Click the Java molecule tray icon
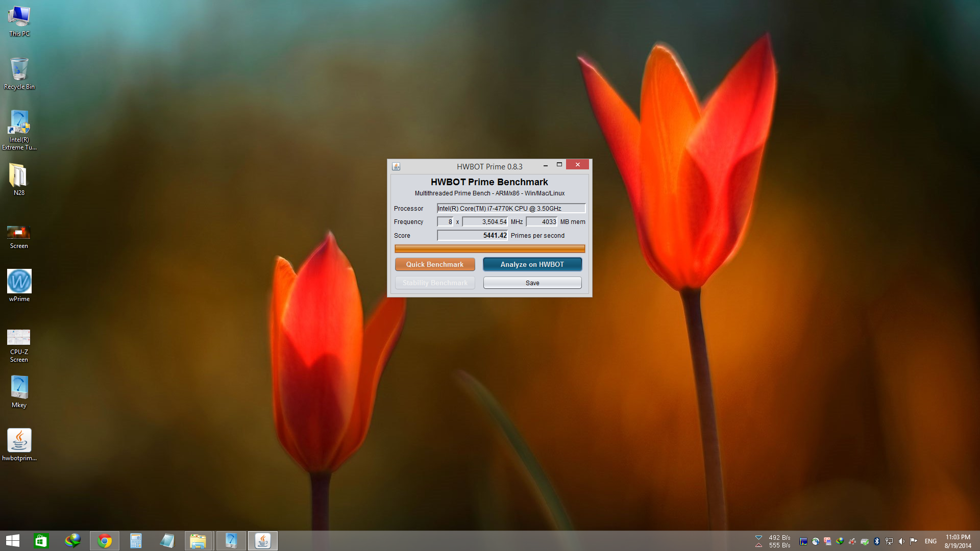This screenshot has height=551, width=980. [852, 541]
